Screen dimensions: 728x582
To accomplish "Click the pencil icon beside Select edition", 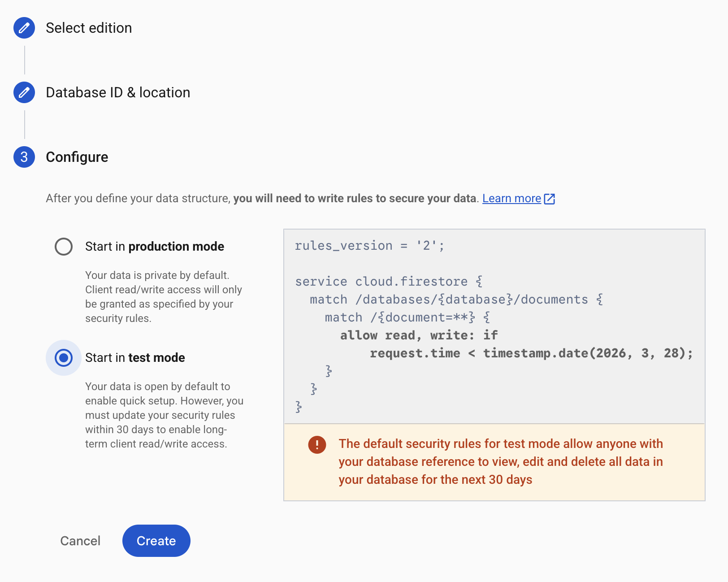I will click(24, 28).
